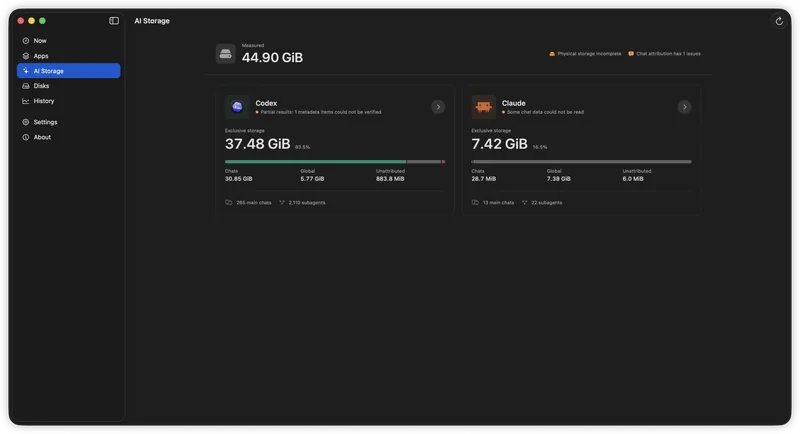
Task: Click Claude 7.42 GiB exclusive storage value
Action: (x=499, y=144)
